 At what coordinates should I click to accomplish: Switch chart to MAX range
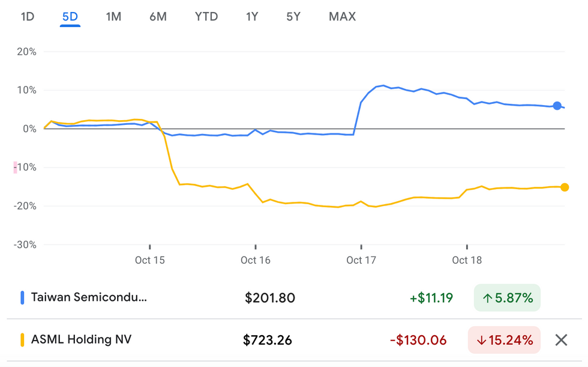342,17
